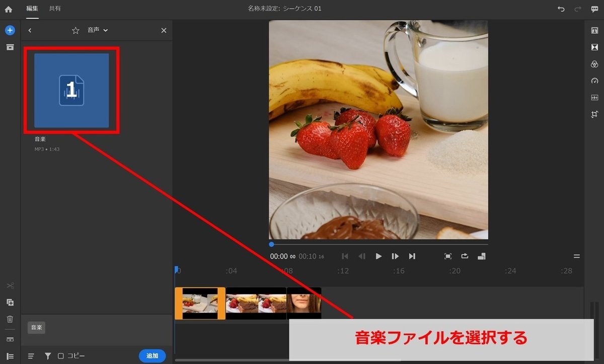Click the sequence title 名称未設定: シーケンス 01
Viewport: 604px width, 364px height.
(x=284, y=9)
